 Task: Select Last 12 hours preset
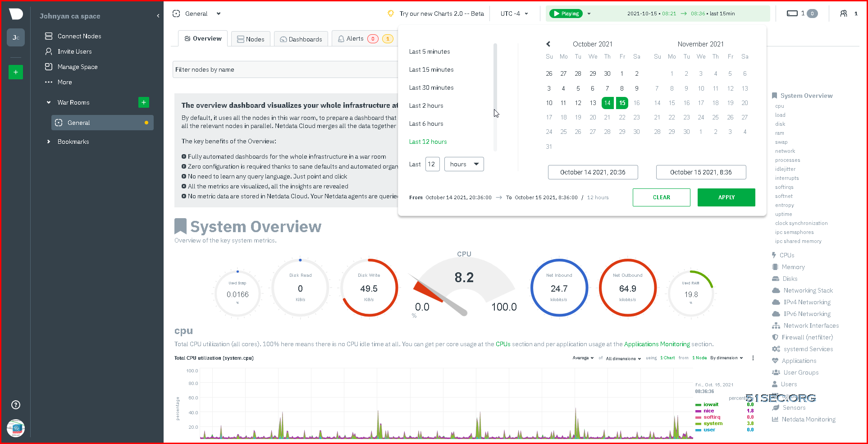point(428,142)
